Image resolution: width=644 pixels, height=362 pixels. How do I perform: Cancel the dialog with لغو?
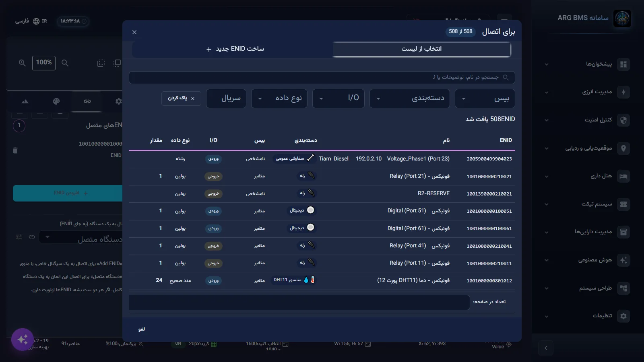click(142, 329)
